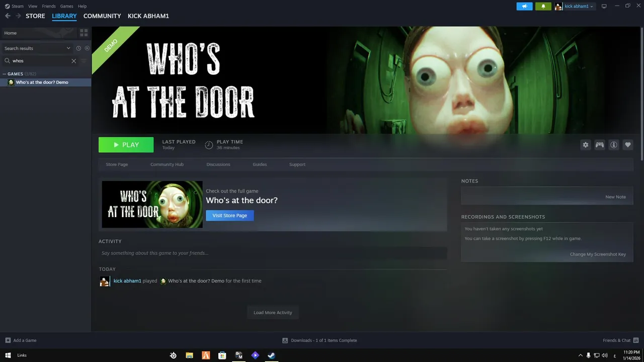Create a New Note
Image resolution: width=644 pixels, height=362 pixels.
tap(615, 197)
